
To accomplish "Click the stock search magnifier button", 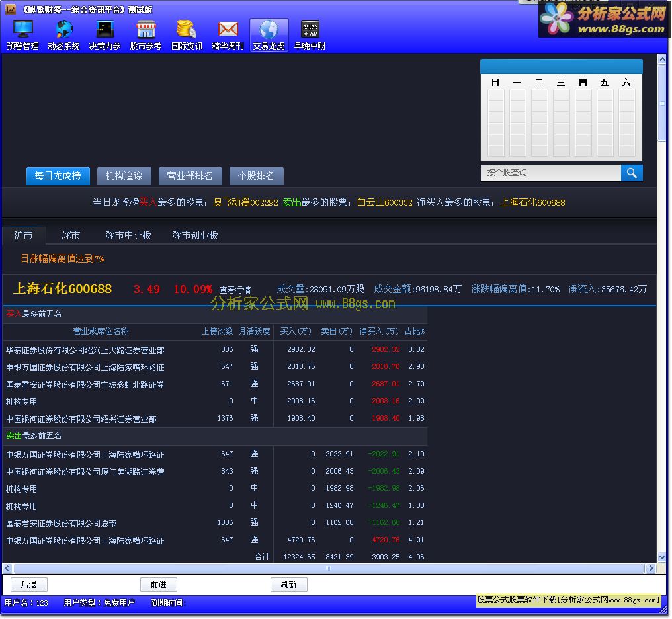I will [x=632, y=173].
